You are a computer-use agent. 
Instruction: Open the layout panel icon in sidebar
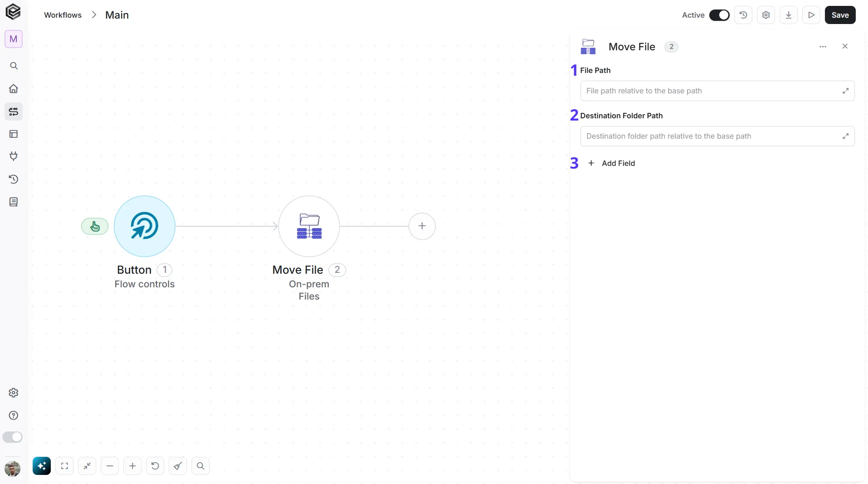pyautogui.click(x=14, y=134)
